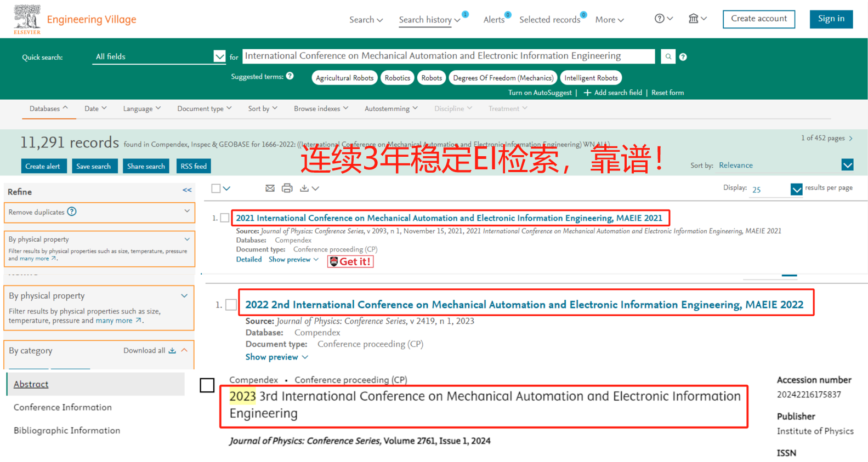
Task: Open results per page dropdown
Action: click(797, 190)
